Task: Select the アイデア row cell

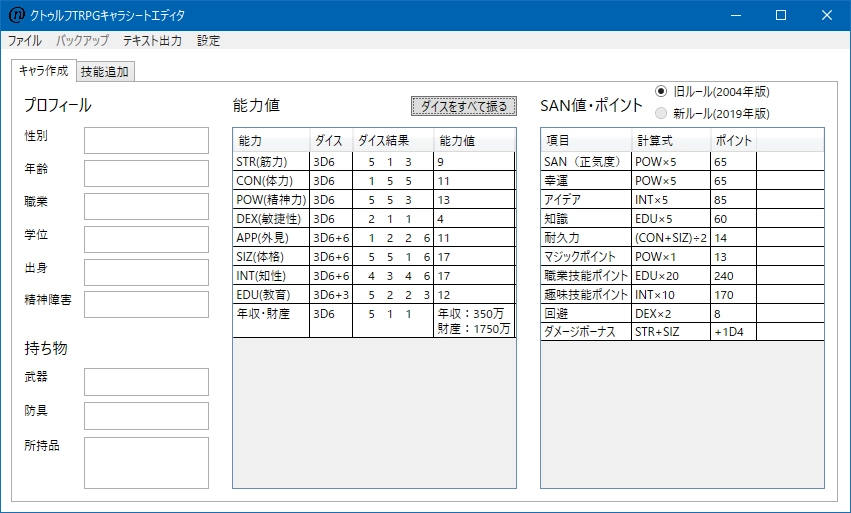Action: click(x=586, y=200)
